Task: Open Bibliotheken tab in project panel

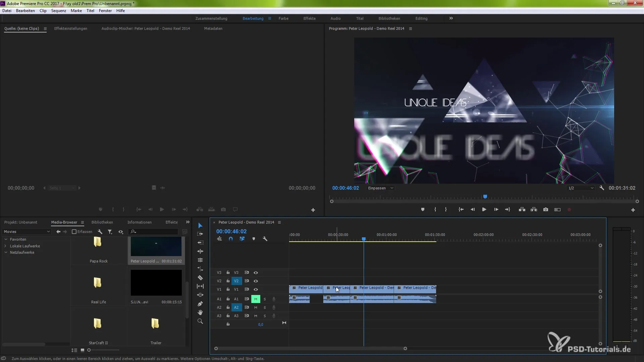Action: click(x=102, y=222)
